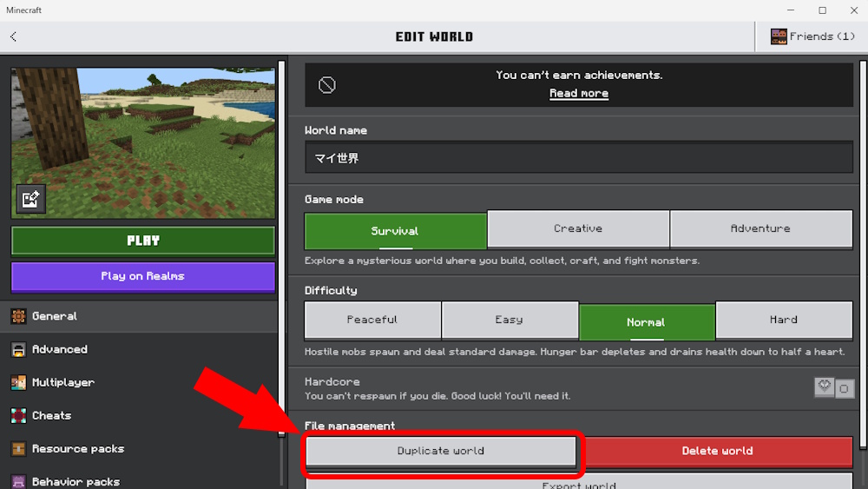
Task: Open the Cheats settings tab
Action: point(138,416)
